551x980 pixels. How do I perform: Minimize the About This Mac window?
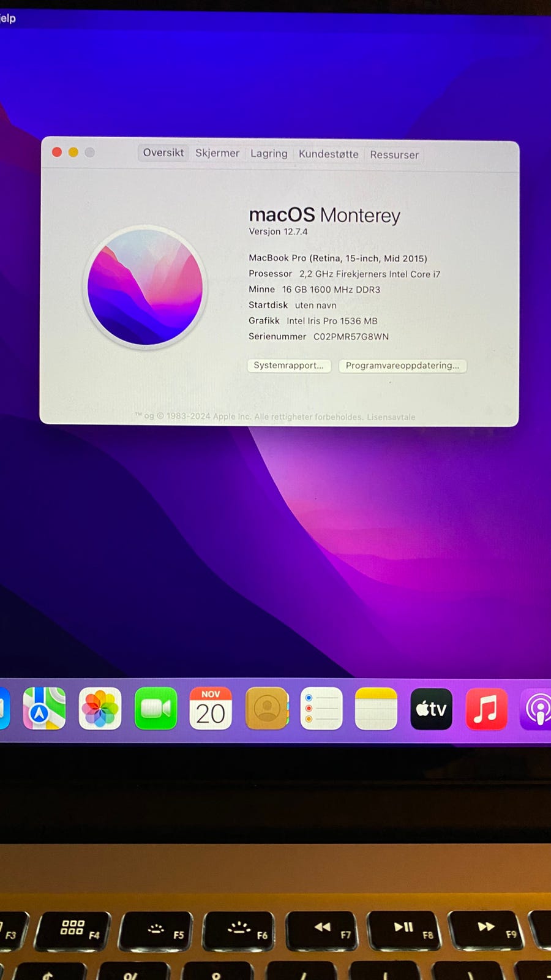73,152
